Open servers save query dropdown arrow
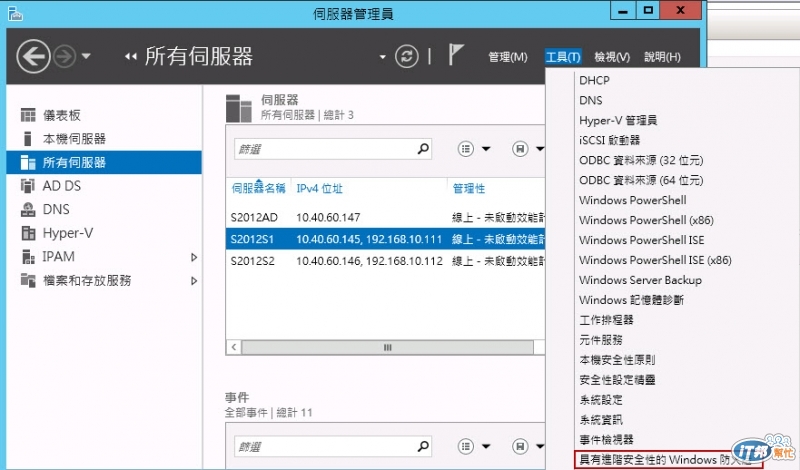The height and width of the screenshot is (470, 800). tap(540, 149)
